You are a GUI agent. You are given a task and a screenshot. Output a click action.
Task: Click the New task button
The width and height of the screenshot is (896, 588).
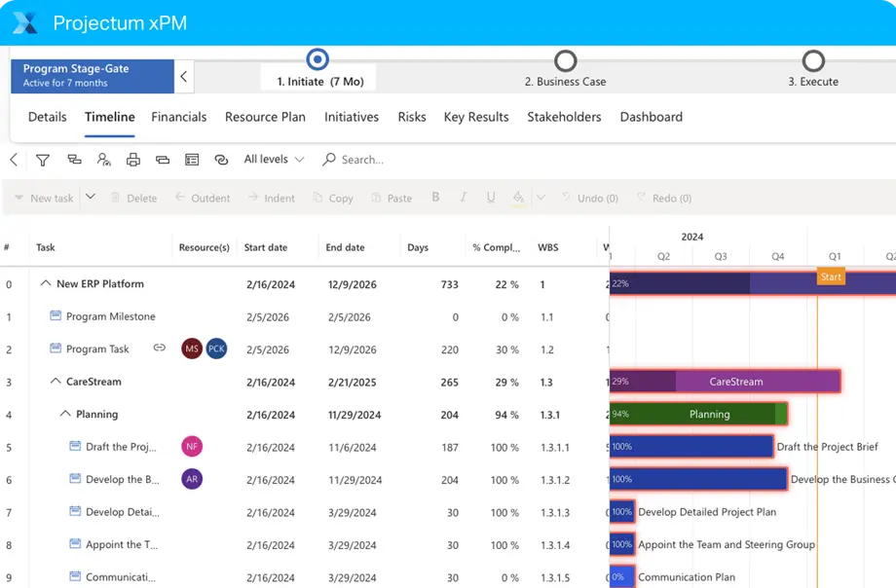pos(43,198)
